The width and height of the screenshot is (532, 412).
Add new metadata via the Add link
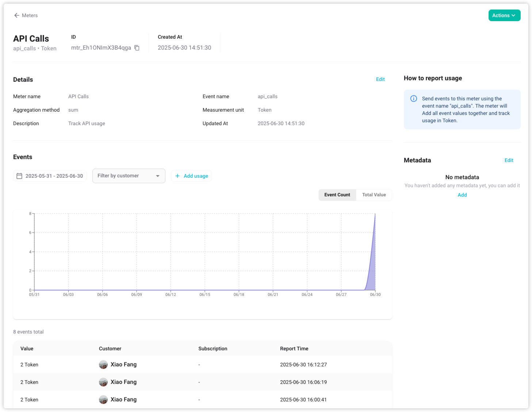click(462, 195)
